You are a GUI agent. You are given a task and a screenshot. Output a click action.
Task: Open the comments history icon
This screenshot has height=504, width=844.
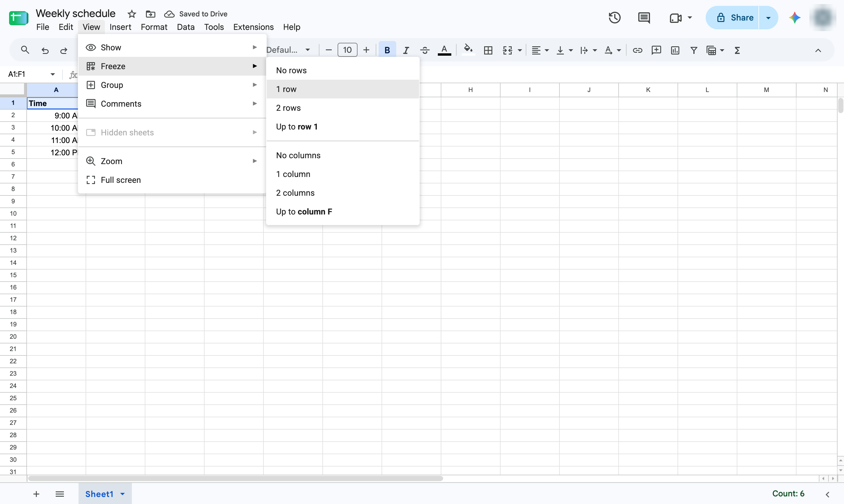click(644, 18)
